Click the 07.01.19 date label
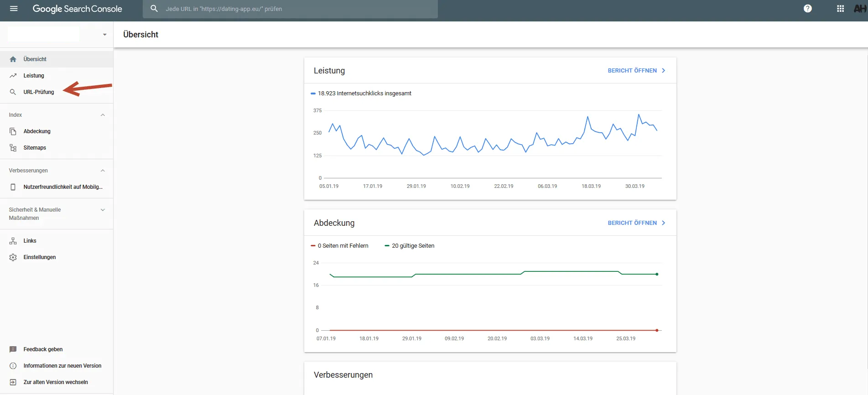 pos(326,338)
